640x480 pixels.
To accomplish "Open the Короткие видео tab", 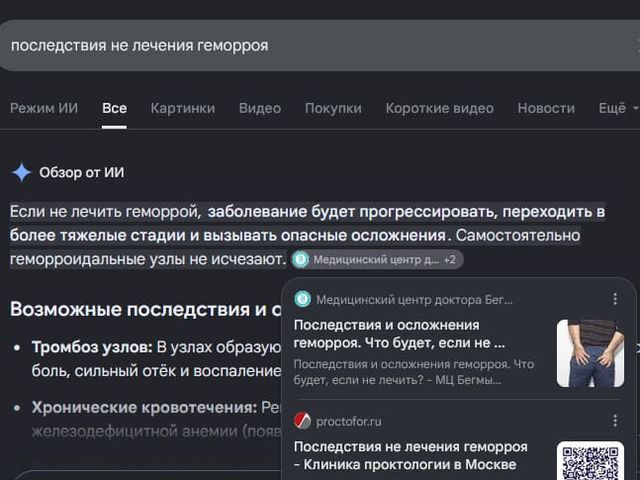I will point(440,108).
